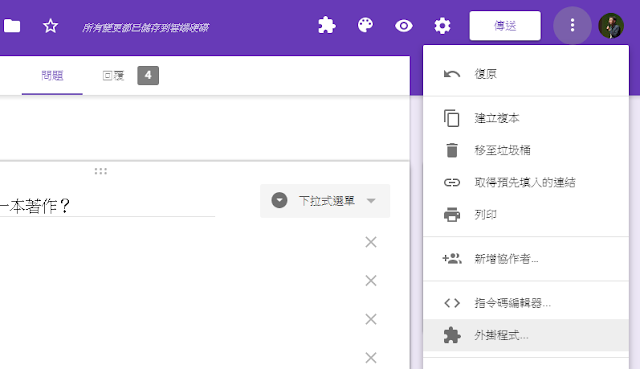640x369 pixels.
Task: Choose 移至垃圾桶 move to trash
Action: [x=526, y=150]
